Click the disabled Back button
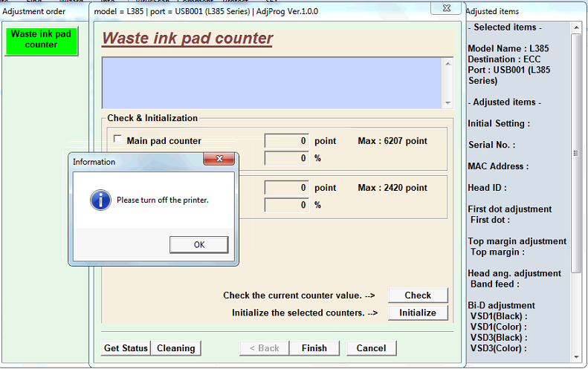Image resolution: width=588 pixels, height=369 pixels. (x=265, y=348)
